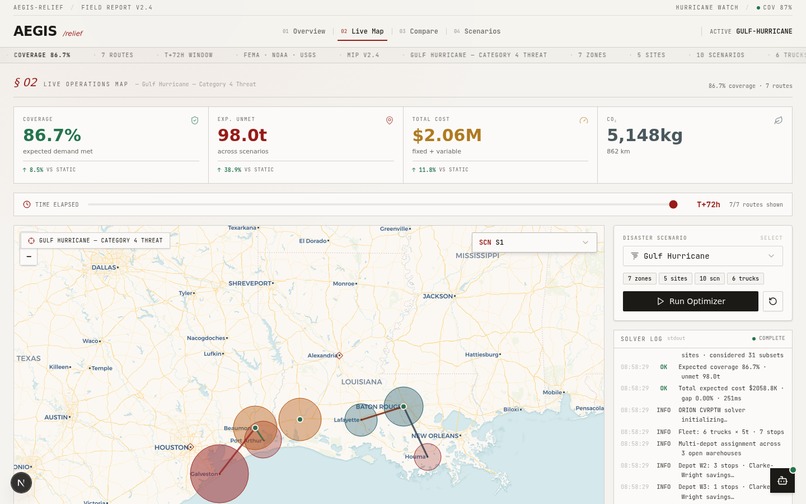The width and height of the screenshot is (806, 504).
Task: Click the 10 scn chip
Action: (709, 278)
